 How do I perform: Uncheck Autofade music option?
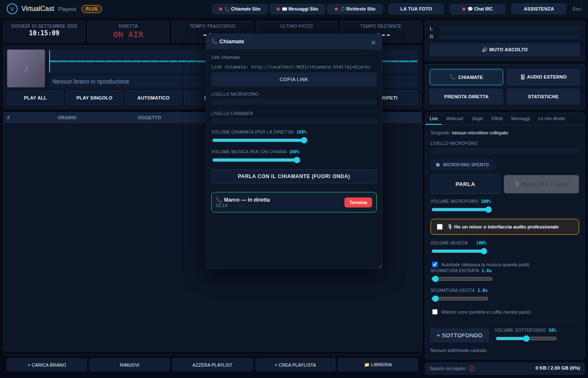[x=435, y=265]
